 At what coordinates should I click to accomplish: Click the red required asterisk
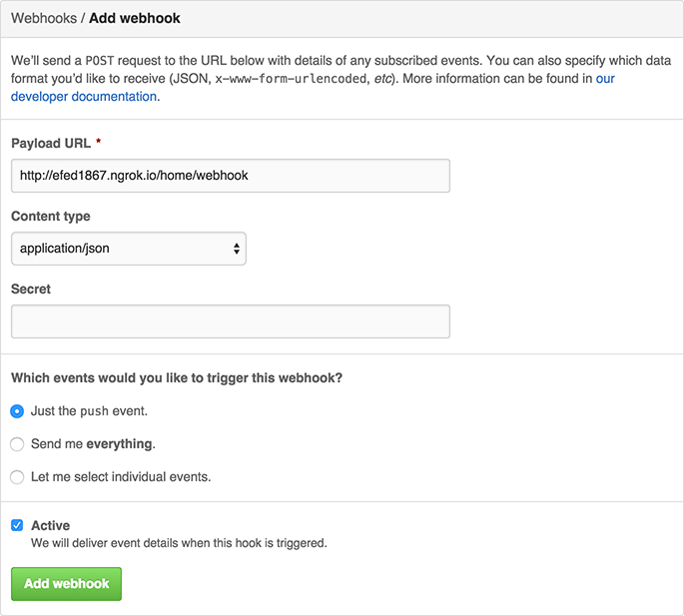[99, 144]
